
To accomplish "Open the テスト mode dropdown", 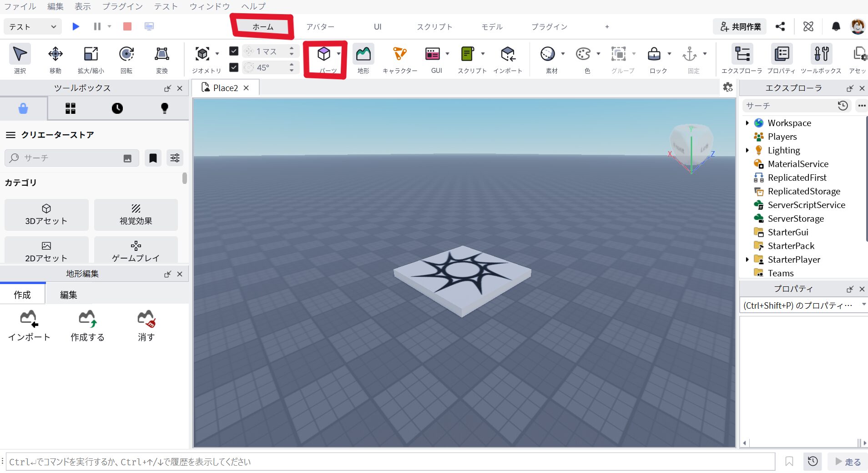I will click(32, 27).
